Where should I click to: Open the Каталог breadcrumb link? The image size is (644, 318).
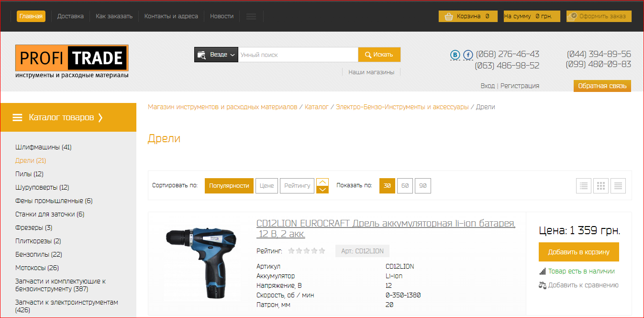point(317,107)
